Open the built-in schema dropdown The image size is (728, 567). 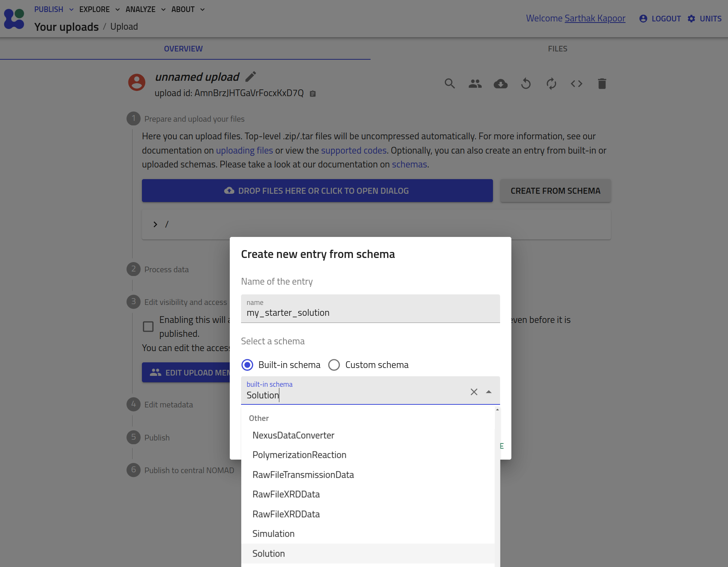[489, 391]
